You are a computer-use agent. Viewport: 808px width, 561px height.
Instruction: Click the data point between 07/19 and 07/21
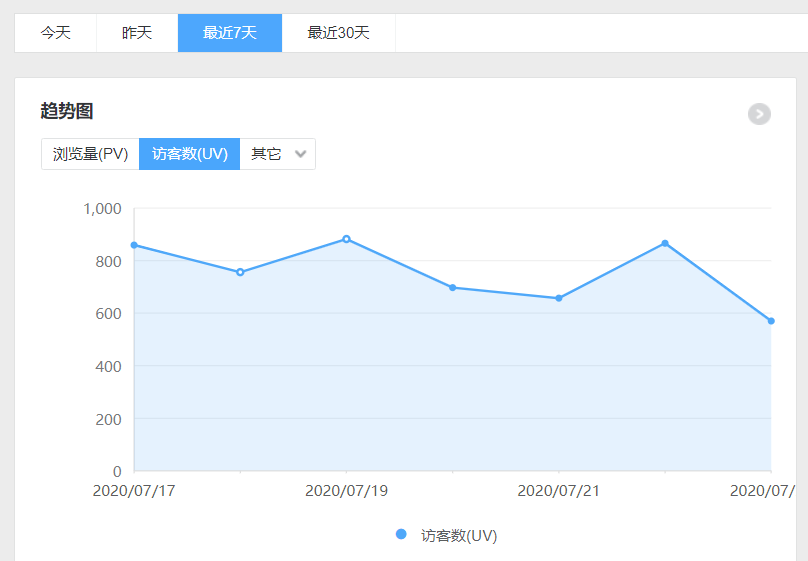click(452, 288)
